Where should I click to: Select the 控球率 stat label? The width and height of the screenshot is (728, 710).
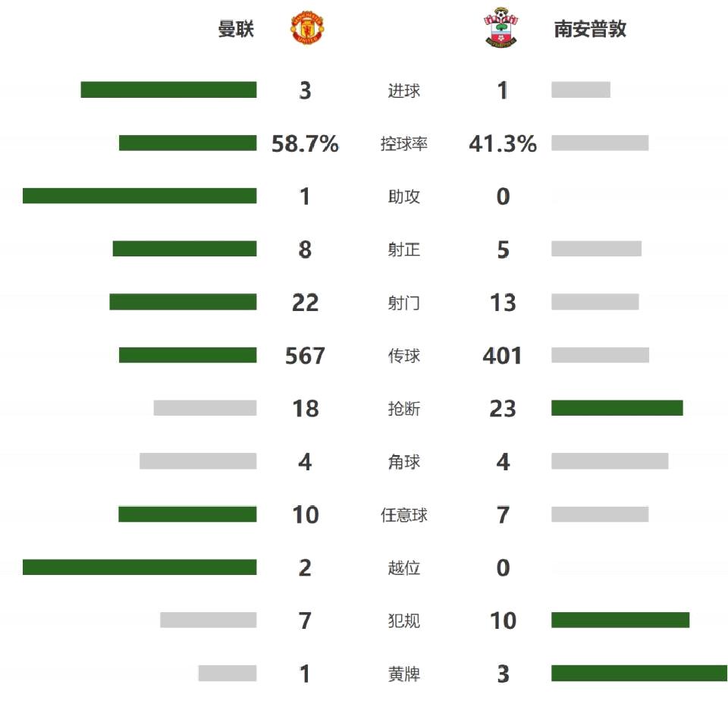coord(404,143)
